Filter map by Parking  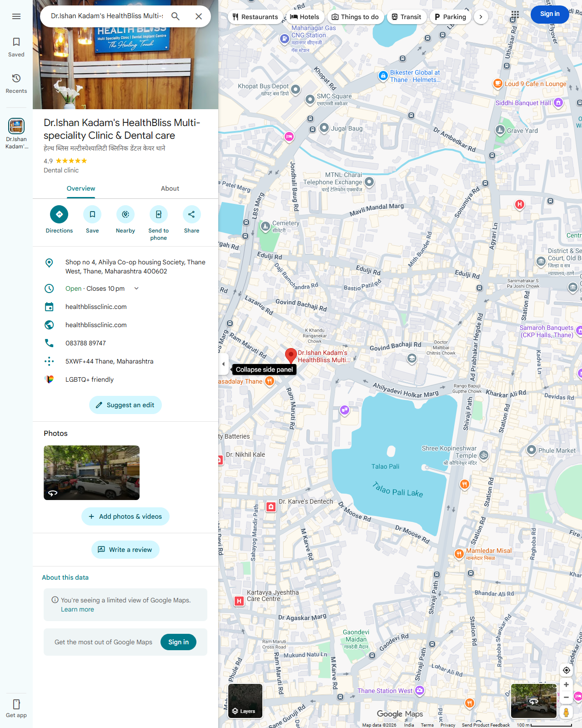click(x=450, y=17)
